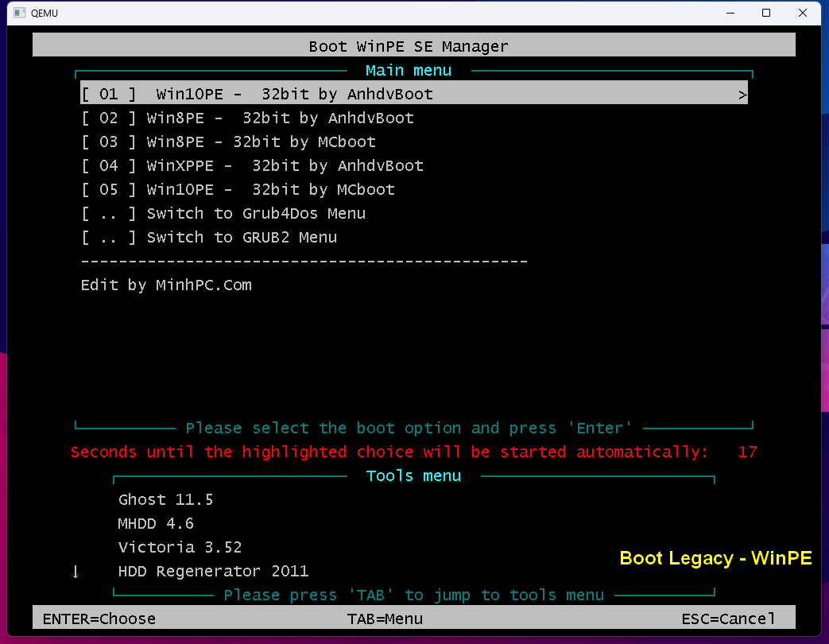Click 'Please press TAB to jump' hint
The image size is (829, 644).
(x=413, y=596)
